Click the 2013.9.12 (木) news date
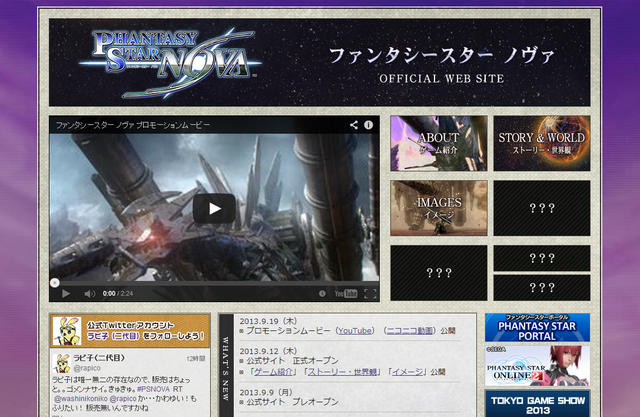The width and height of the screenshot is (640, 417). 268,351
